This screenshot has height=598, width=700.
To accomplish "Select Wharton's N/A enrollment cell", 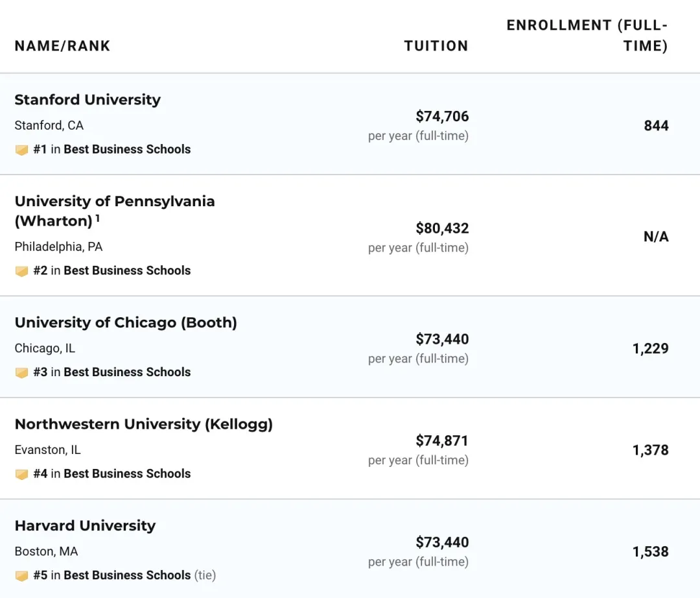I will (655, 237).
